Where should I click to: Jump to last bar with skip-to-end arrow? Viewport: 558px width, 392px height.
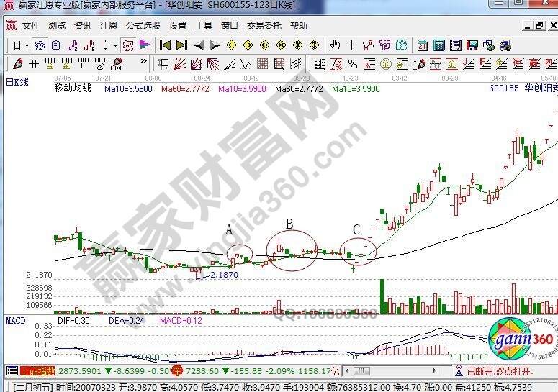click(x=181, y=45)
